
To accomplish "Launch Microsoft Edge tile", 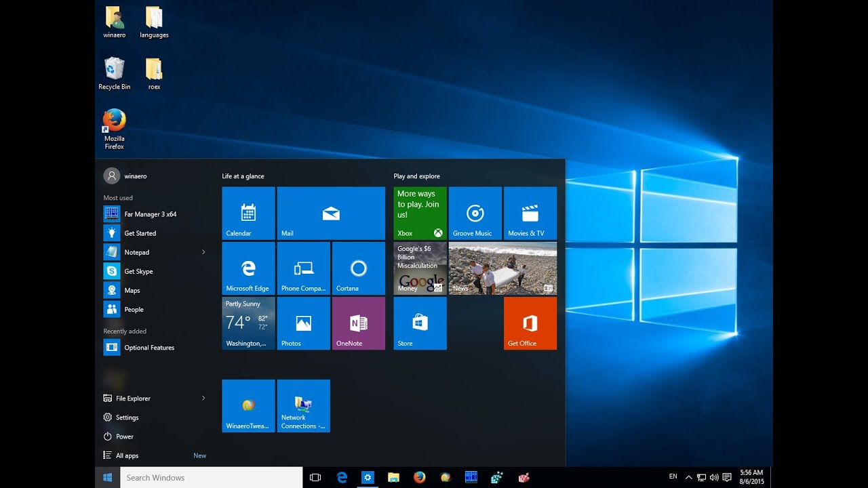I will tap(248, 268).
